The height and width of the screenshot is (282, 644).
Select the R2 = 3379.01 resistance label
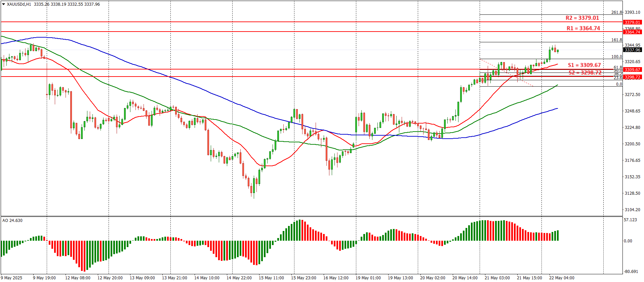(x=582, y=18)
